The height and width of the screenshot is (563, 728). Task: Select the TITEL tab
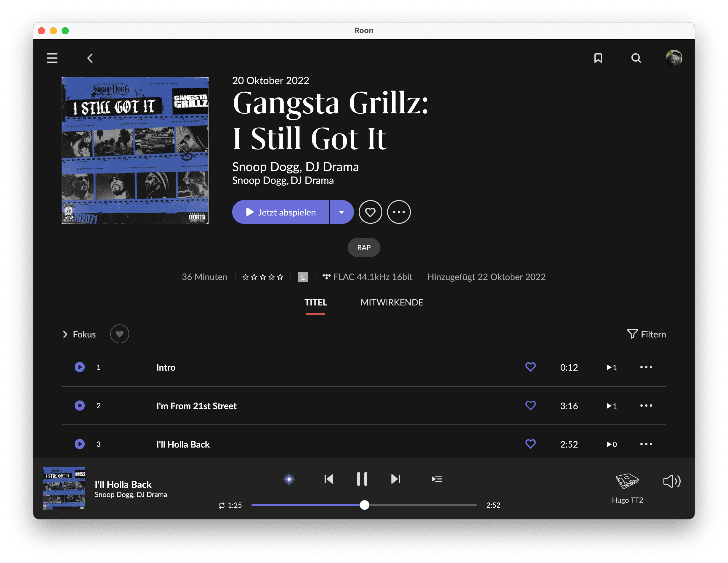point(315,302)
